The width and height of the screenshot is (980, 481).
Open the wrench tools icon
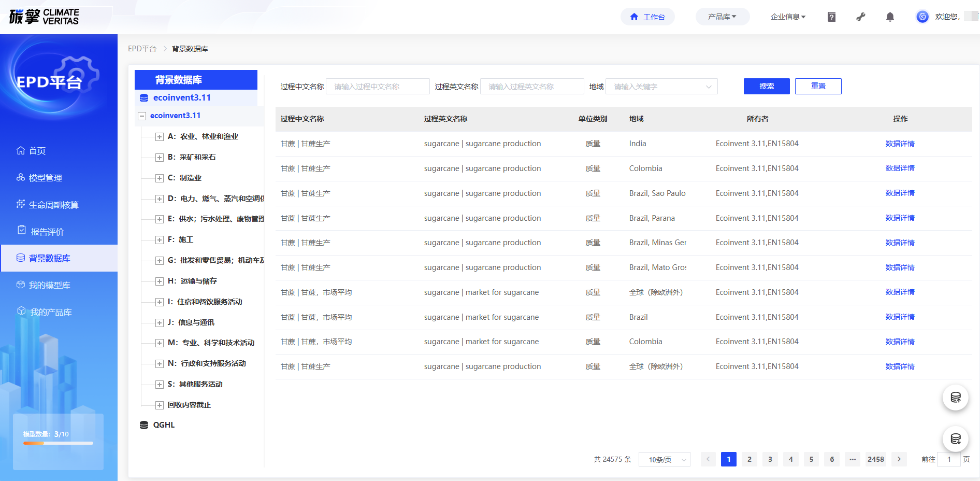(861, 17)
